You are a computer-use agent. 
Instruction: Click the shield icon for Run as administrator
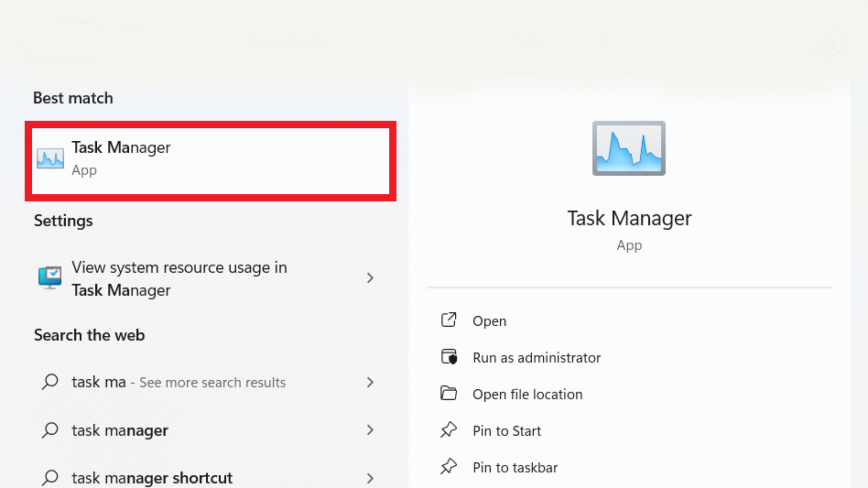(x=449, y=357)
